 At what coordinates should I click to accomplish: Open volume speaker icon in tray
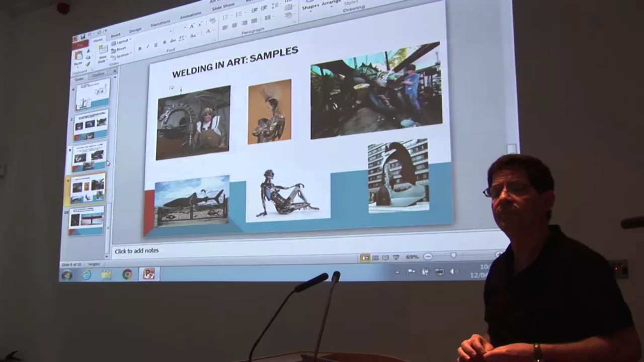[454, 271]
